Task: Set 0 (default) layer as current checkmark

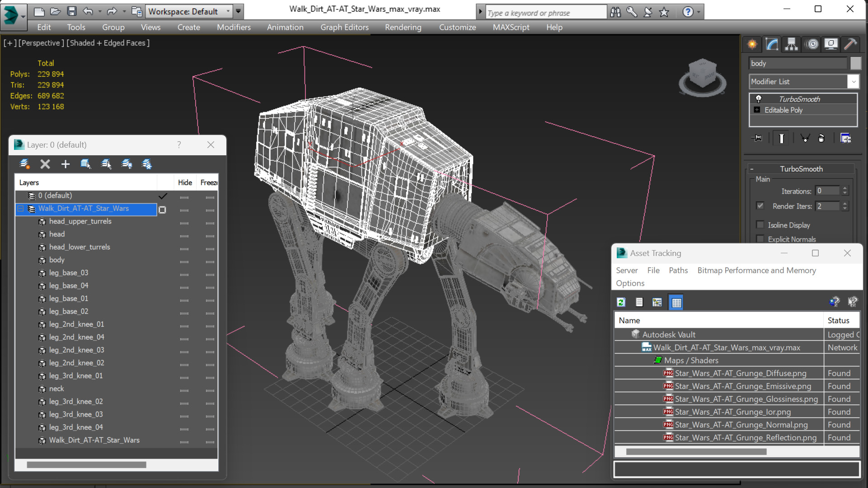Action: pos(163,196)
